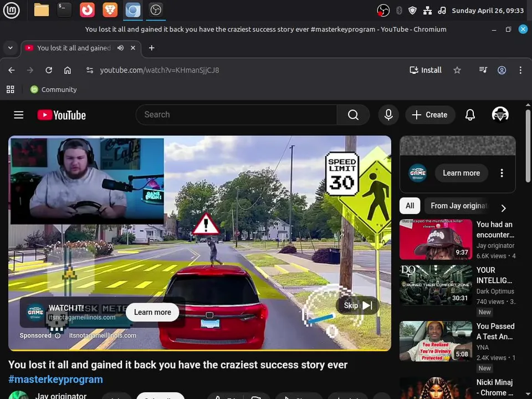Open the #masterkeyprogram hashtag link

point(55,379)
